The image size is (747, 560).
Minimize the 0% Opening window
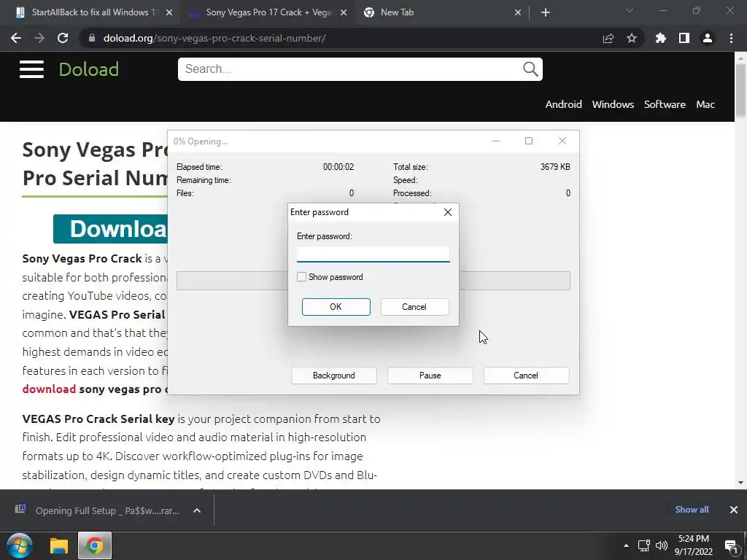(496, 141)
